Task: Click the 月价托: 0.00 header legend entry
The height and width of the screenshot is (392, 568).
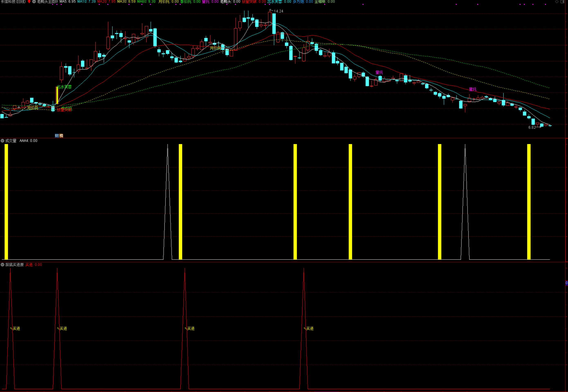Action: click(168, 1)
